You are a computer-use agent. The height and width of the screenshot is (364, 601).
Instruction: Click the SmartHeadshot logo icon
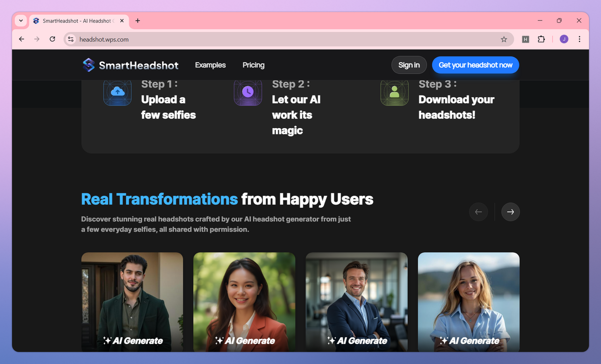88,65
